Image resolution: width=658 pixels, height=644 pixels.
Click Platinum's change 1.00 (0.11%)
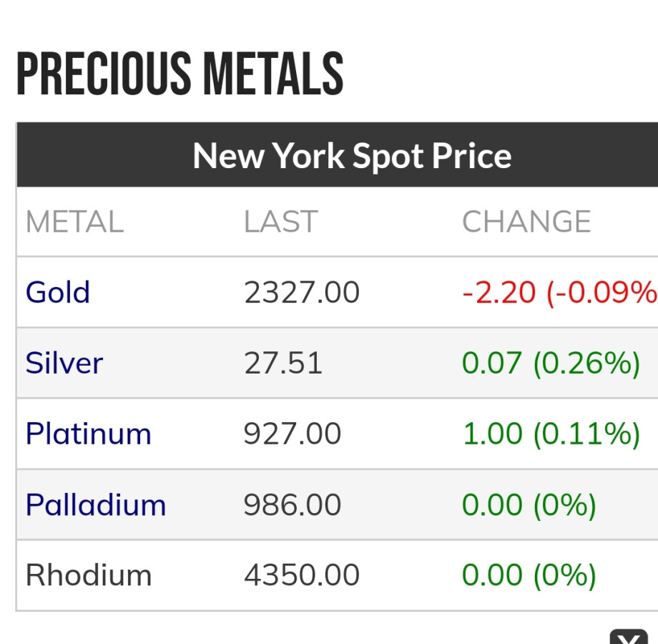(551, 434)
